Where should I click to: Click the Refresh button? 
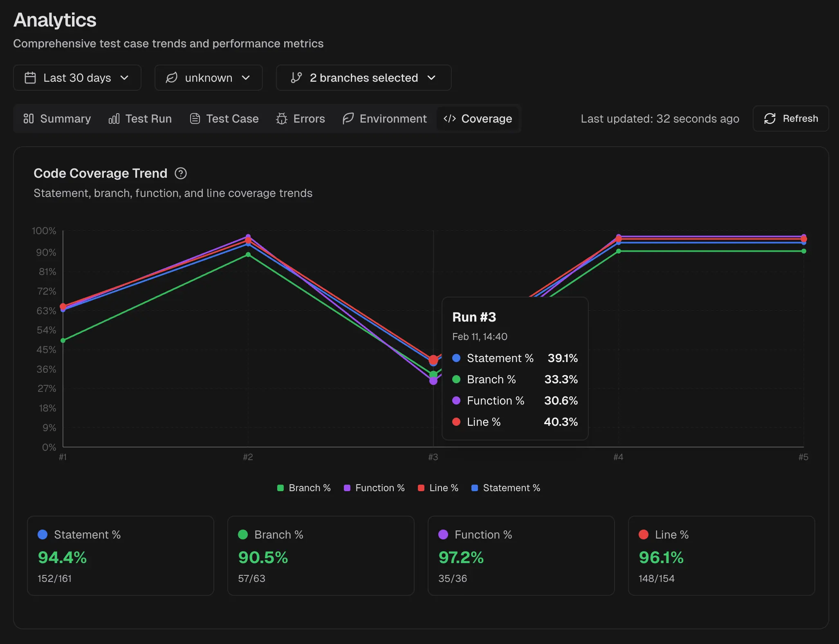[790, 119]
